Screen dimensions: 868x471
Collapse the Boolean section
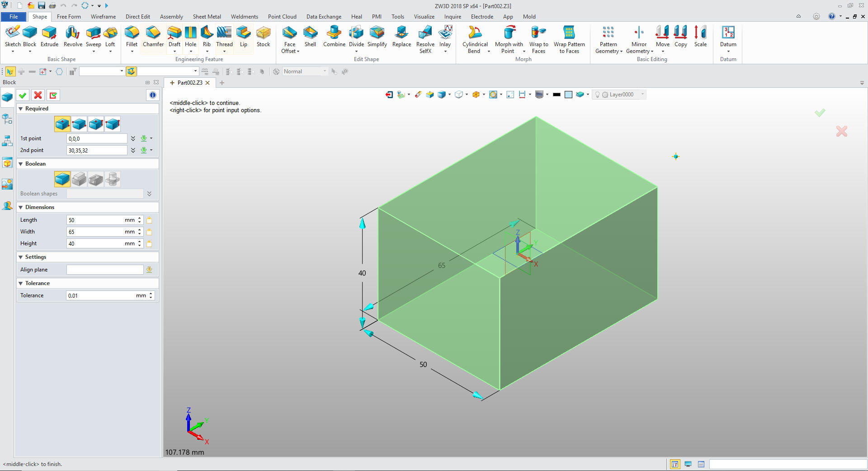[x=21, y=164]
